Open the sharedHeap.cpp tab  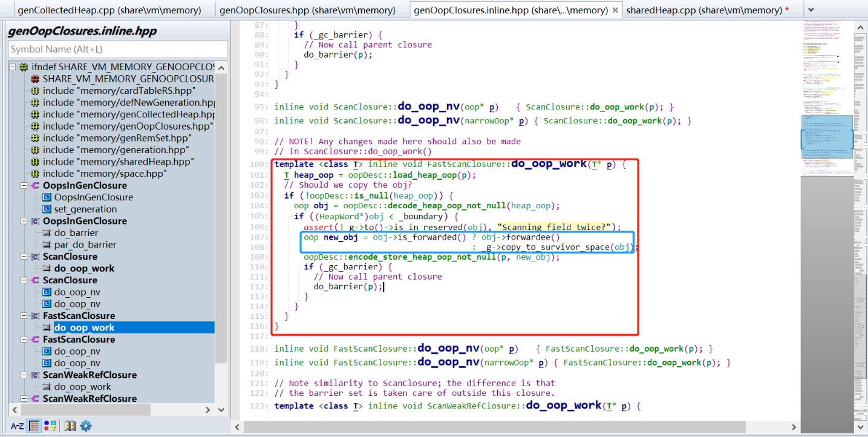tap(708, 10)
